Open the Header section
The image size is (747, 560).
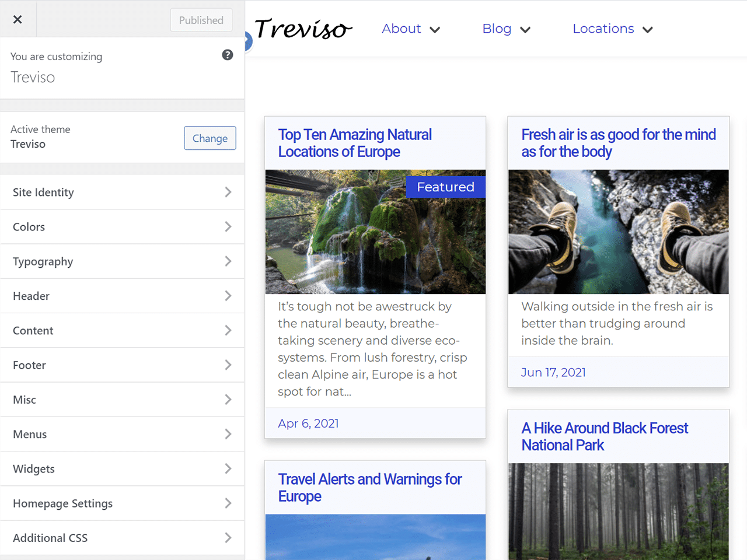[x=123, y=296]
